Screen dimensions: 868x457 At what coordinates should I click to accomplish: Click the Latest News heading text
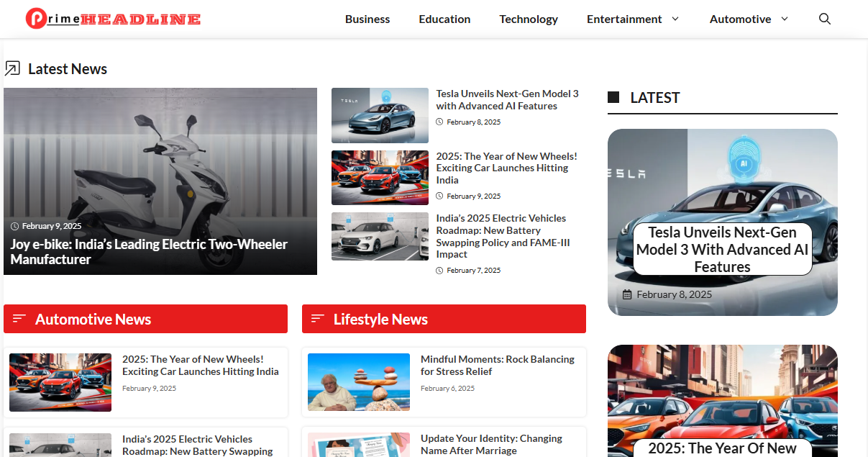click(68, 69)
